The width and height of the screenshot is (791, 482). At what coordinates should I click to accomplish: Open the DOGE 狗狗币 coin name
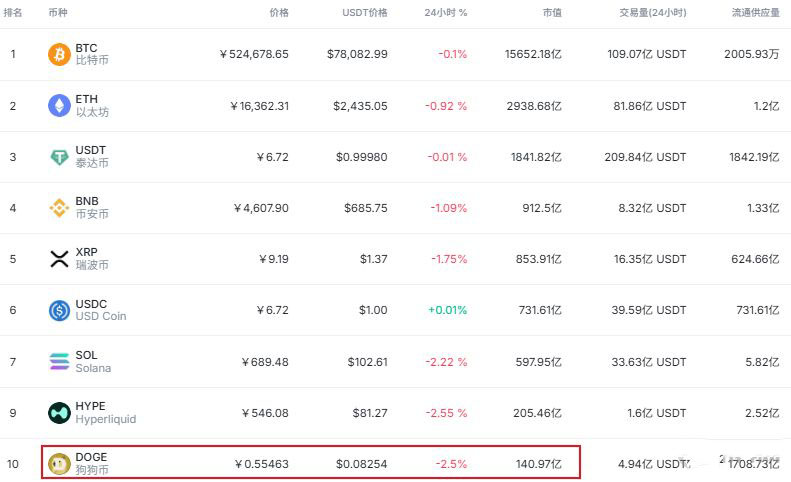pos(92,463)
